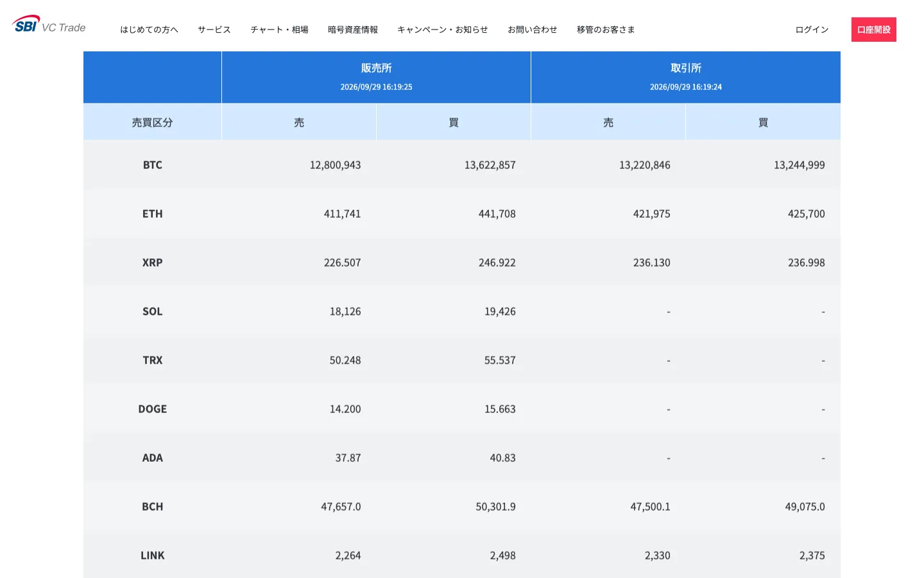Select SOL buy price 19,426
The height and width of the screenshot is (578, 924).
[501, 311]
